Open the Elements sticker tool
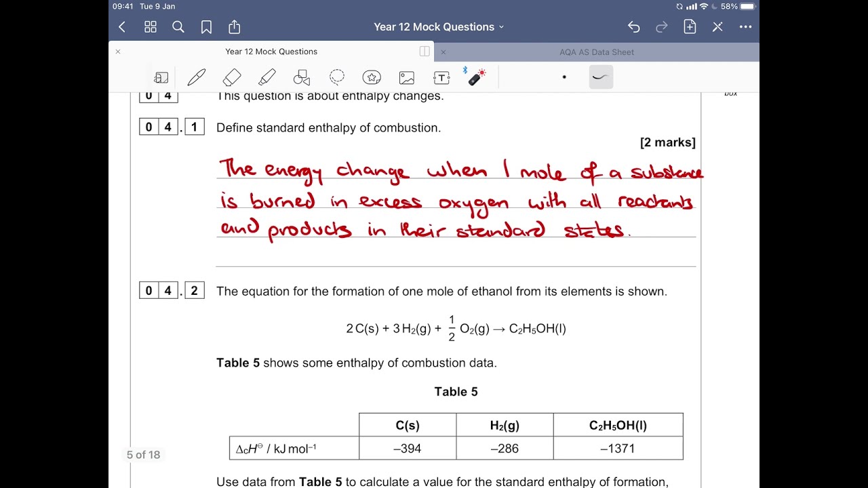 click(x=372, y=77)
